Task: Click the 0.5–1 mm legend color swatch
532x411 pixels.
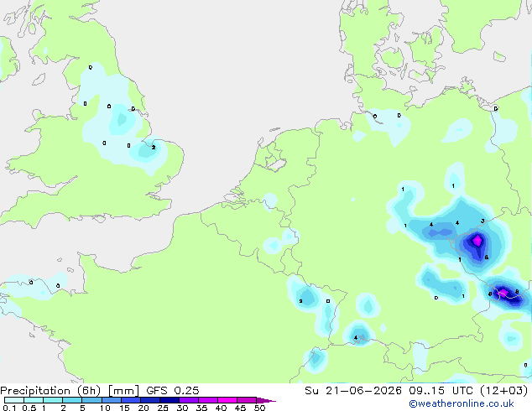Action: [34, 400]
